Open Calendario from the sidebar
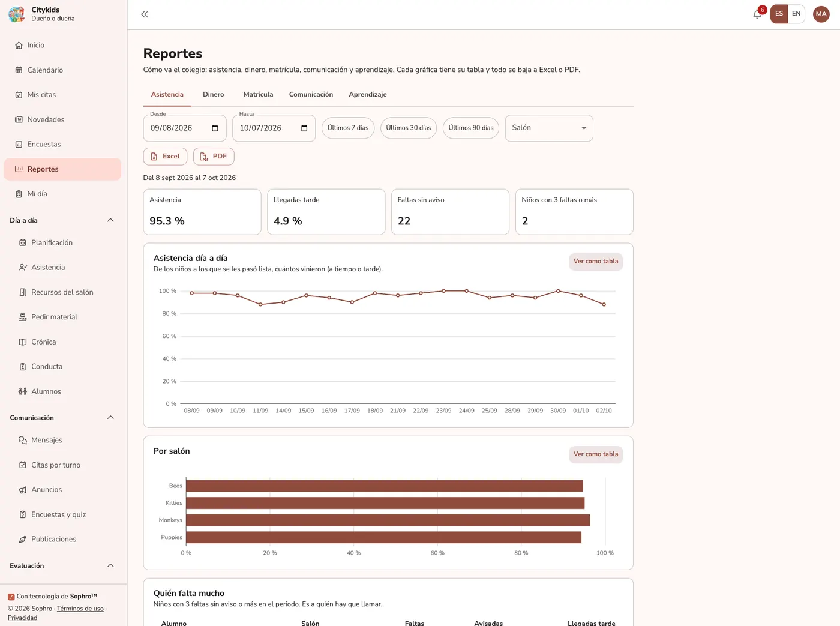This screenshot has height=626, width=840. coord(62,70)
